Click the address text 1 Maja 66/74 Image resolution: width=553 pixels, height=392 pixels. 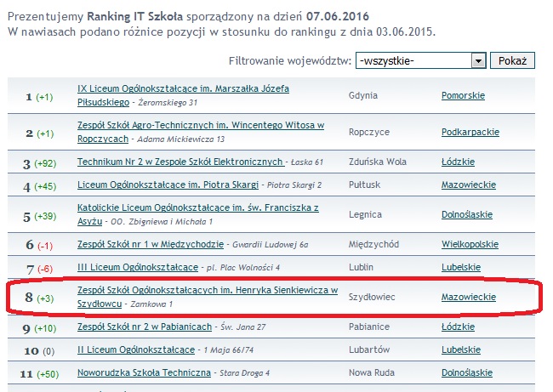(x=229, y=350)
